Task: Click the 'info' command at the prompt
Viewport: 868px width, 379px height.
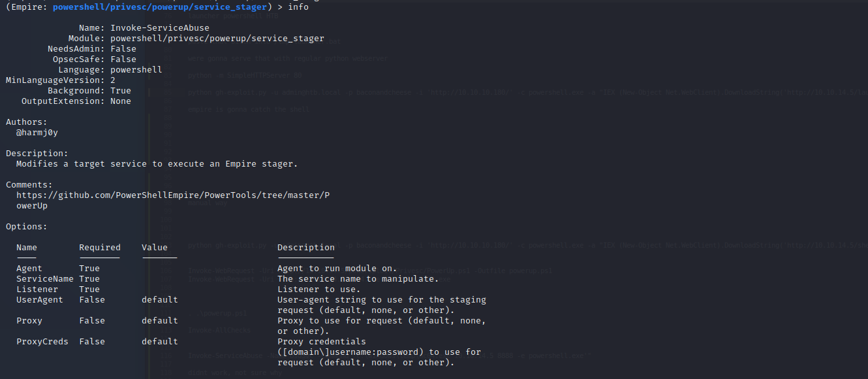Action: pyautogui.click(x=298, y=7)
